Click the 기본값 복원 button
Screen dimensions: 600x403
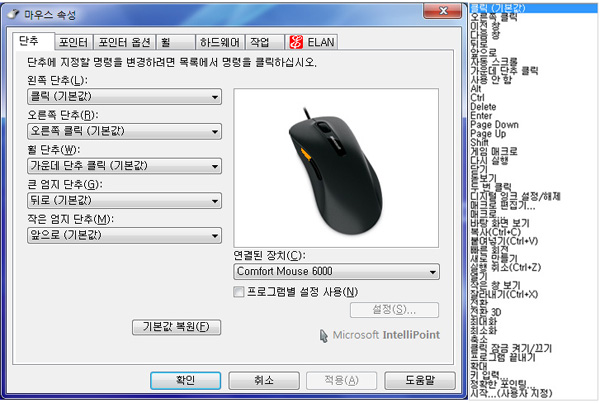[x=176, y=327]
